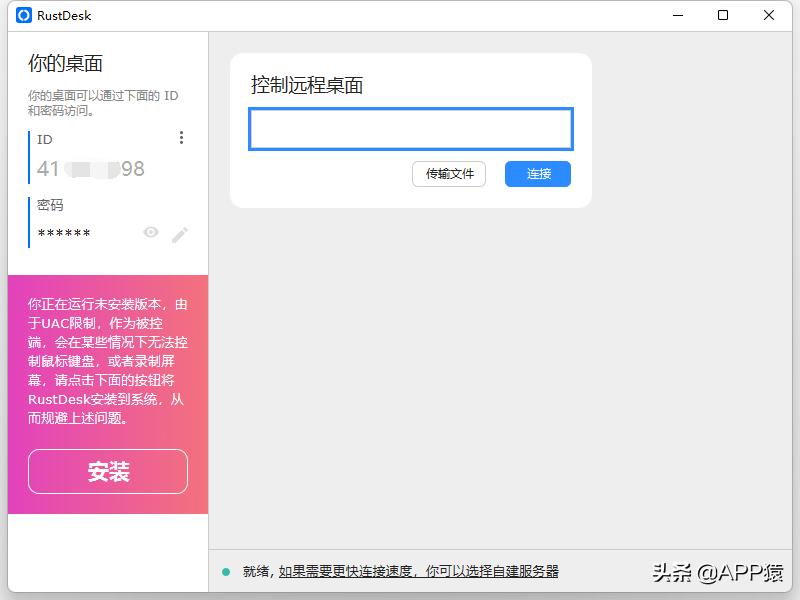
Task: Click 传输文件 to start a file transfer
Action: (449, 174)
